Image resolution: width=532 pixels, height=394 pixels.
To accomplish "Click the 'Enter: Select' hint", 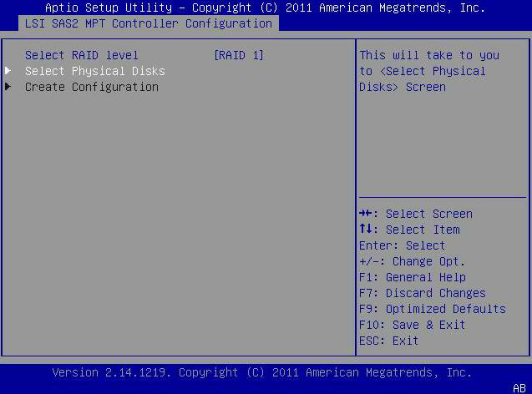I will click(402, 245).
